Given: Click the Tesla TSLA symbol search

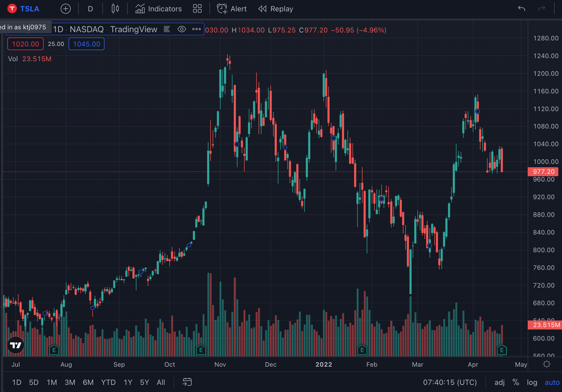Looking at the screenshot, I should click(23, 9).
